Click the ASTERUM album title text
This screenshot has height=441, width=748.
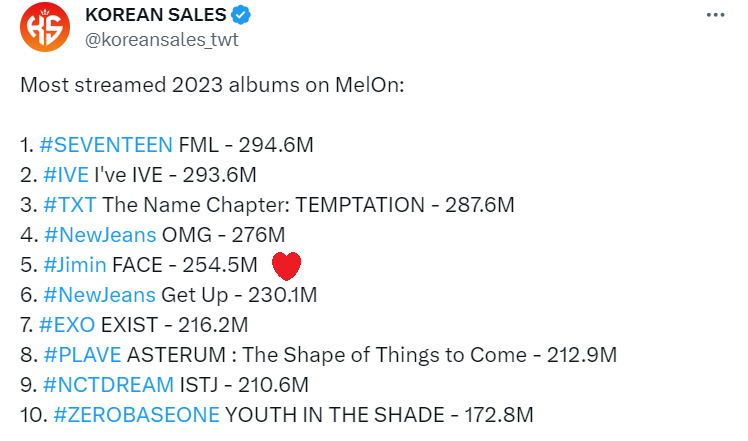(327, 355)
